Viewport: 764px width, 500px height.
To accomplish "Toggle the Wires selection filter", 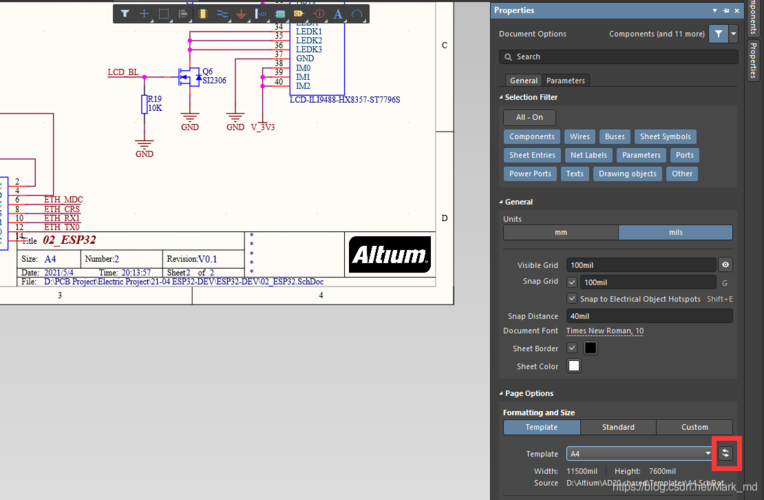I will click(579, 136).
